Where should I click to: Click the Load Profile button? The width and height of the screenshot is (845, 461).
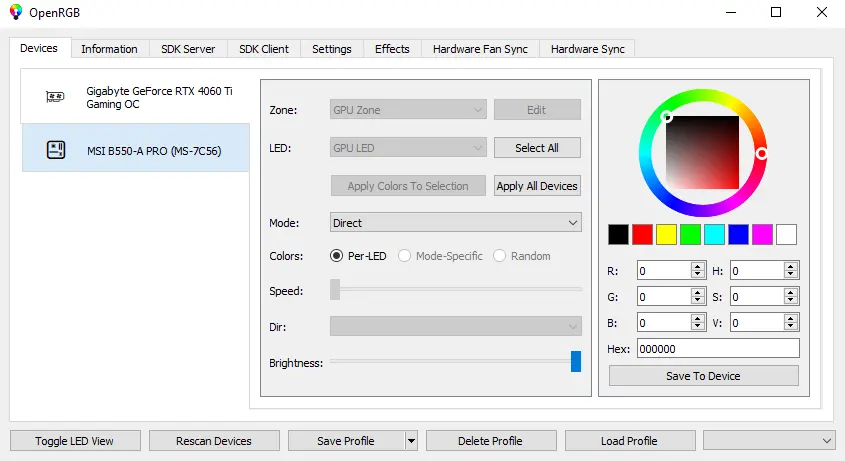pyautogui.click(x=630, y=441)
